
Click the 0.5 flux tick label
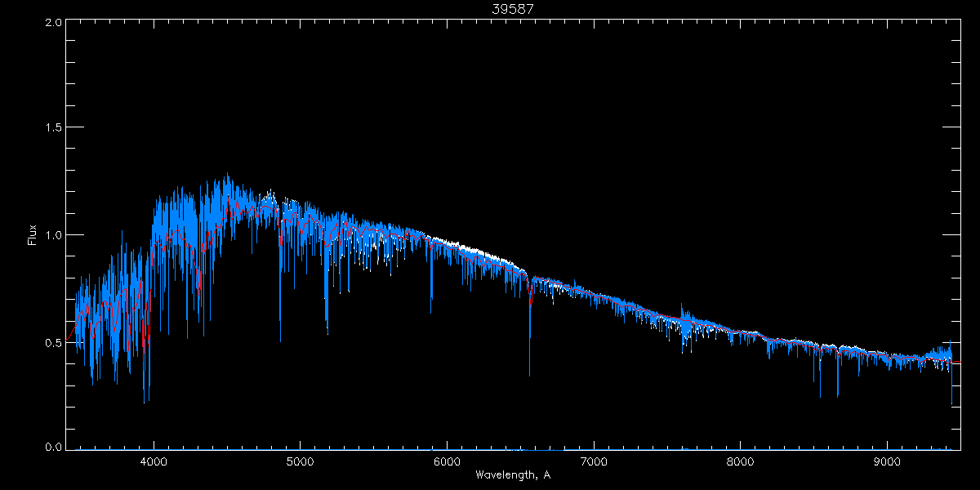(54, 342)
